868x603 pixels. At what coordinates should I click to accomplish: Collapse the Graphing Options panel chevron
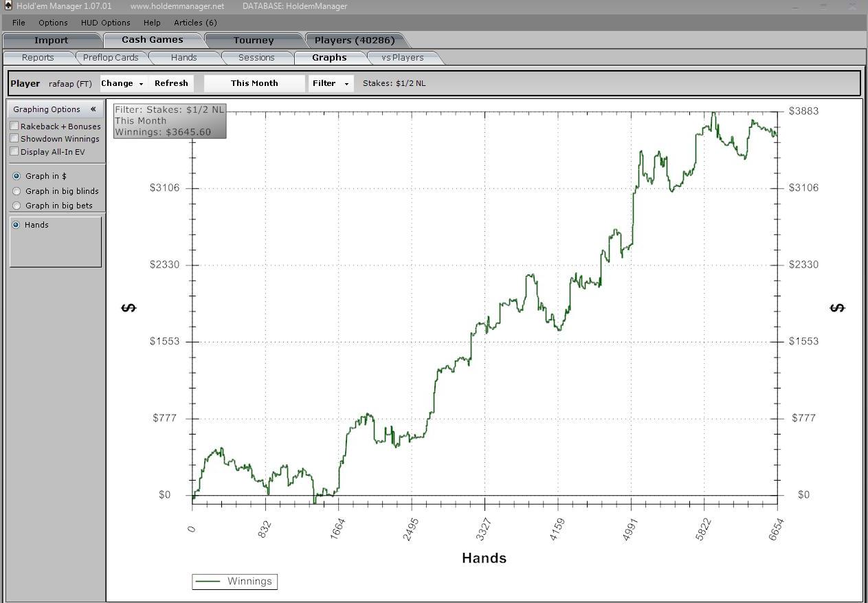point(93,109)
